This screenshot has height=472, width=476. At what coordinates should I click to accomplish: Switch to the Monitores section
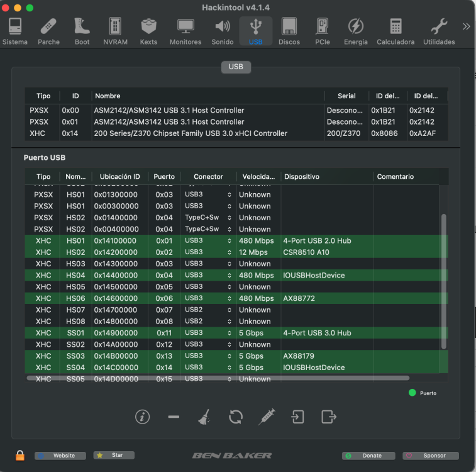pyautogui.click(x=185, y=31)
